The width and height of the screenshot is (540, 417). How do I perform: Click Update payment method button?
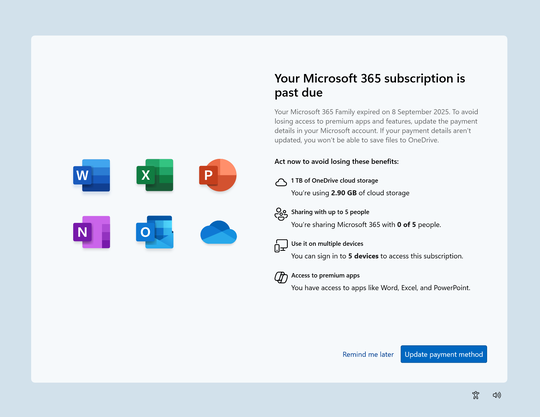[x=444, y=354]
